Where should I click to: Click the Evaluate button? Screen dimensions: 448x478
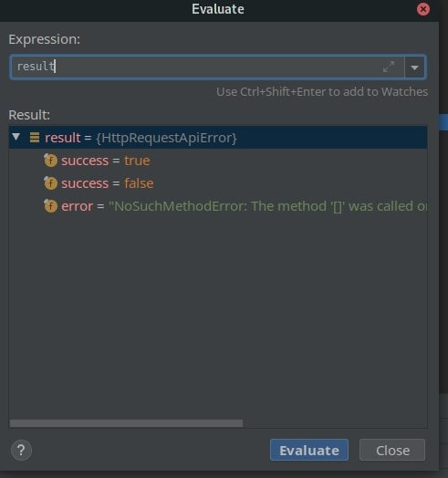tap(309, 450)
